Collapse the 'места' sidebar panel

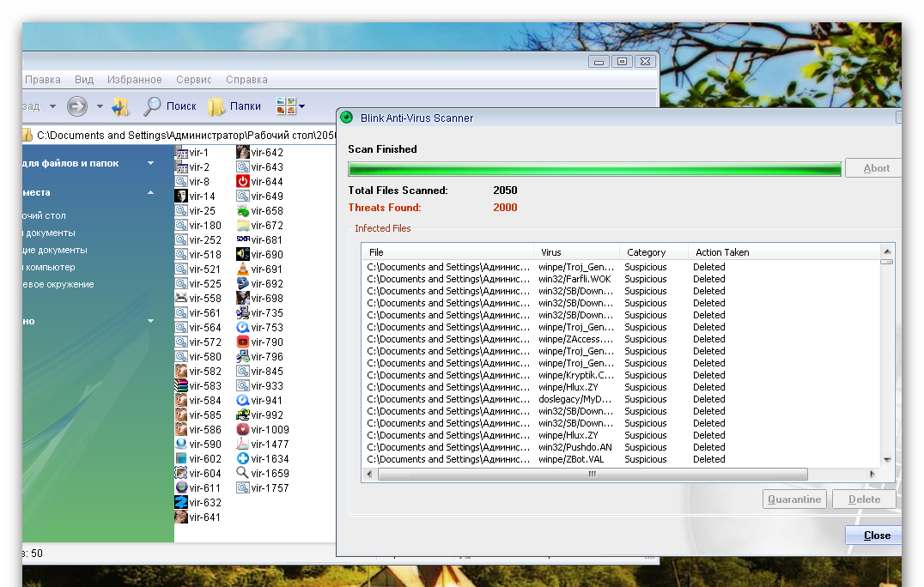tap(151, 192)
